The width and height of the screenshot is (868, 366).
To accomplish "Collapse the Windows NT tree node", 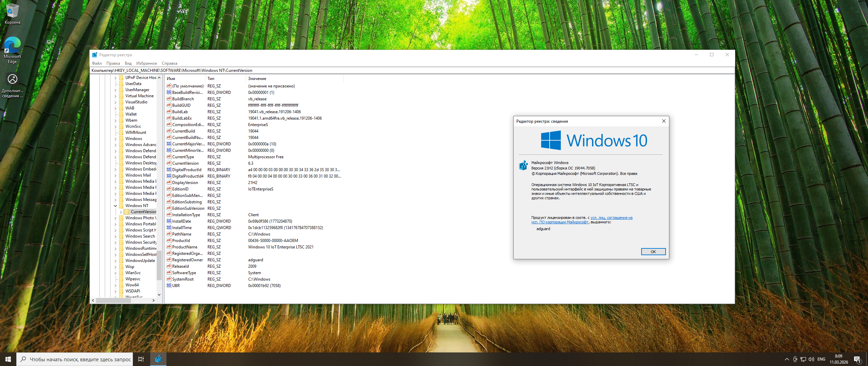I will click(x=115, y=206).
